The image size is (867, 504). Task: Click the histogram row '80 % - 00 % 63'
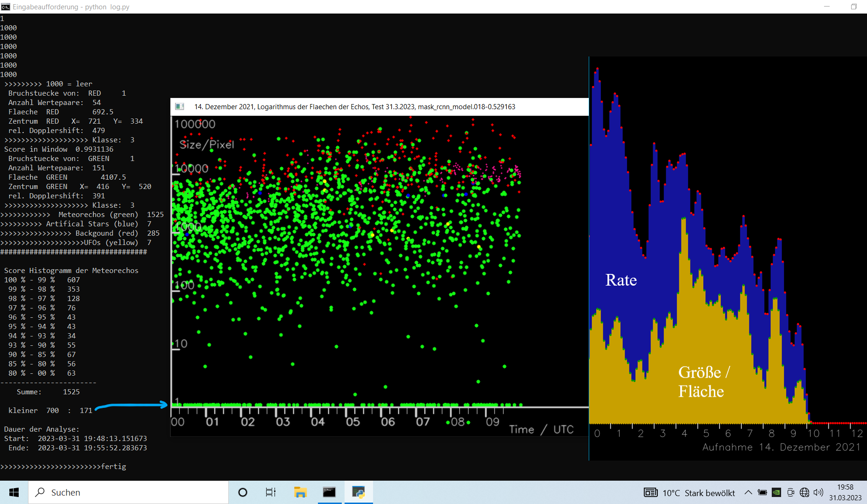tap(42, 373)
